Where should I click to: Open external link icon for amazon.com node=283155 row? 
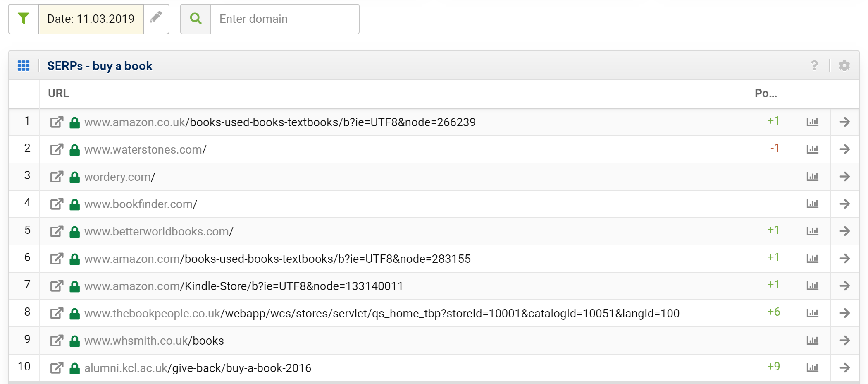pos(57,259)
